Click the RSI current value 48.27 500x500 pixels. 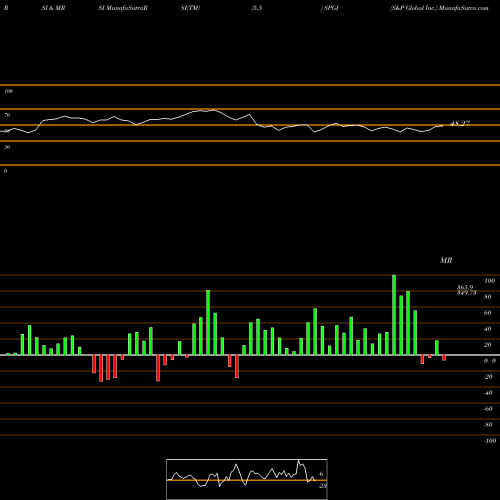coord(460,124)
